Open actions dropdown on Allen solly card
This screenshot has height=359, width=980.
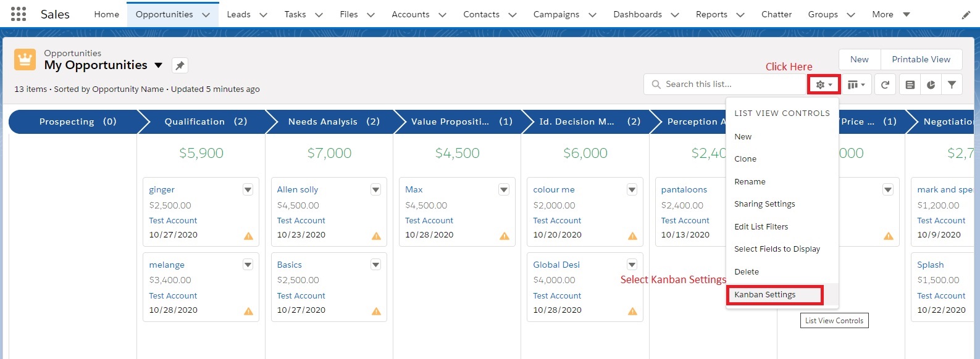[375, 189]
